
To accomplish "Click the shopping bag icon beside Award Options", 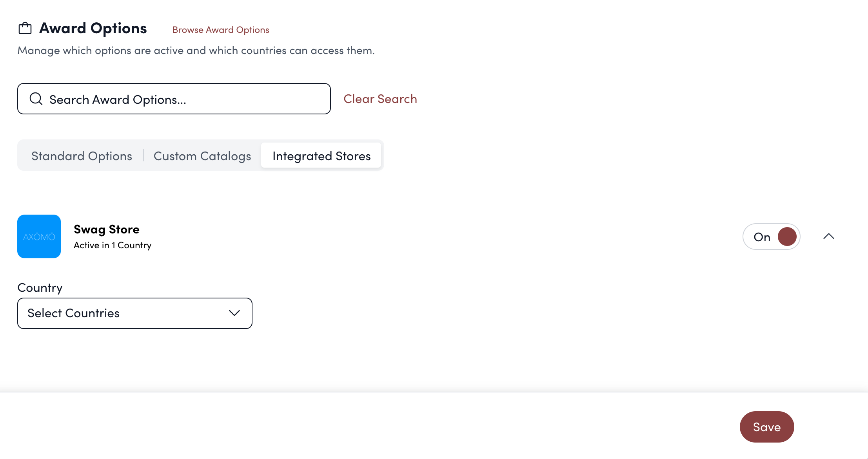I will [x=24, y=28].
